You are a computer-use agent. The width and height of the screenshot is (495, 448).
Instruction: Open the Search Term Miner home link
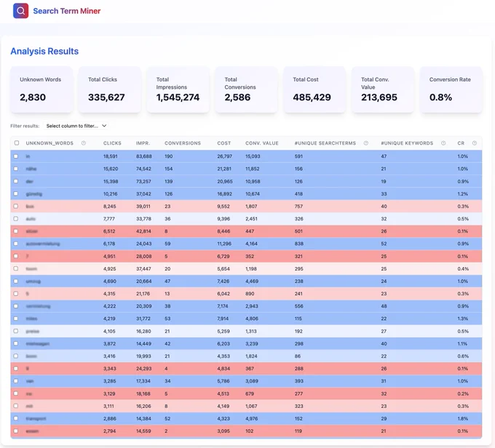tap(67, 11)
